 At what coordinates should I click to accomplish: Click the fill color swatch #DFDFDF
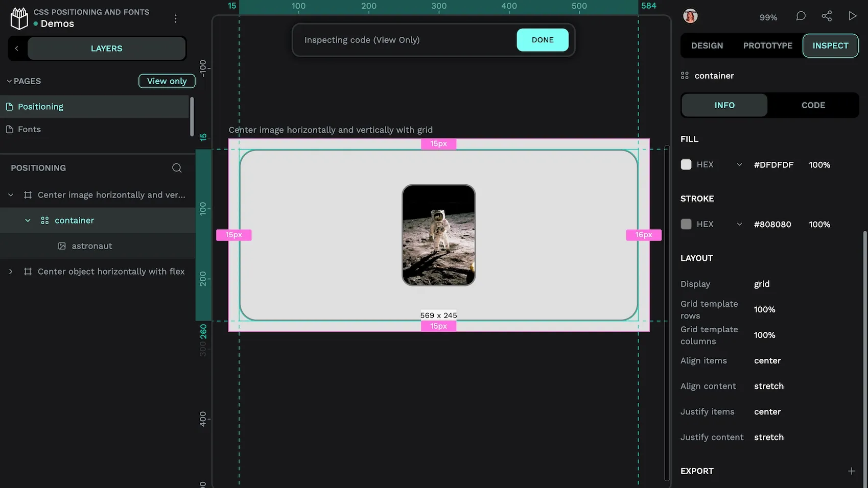click(x=686, y=164)
